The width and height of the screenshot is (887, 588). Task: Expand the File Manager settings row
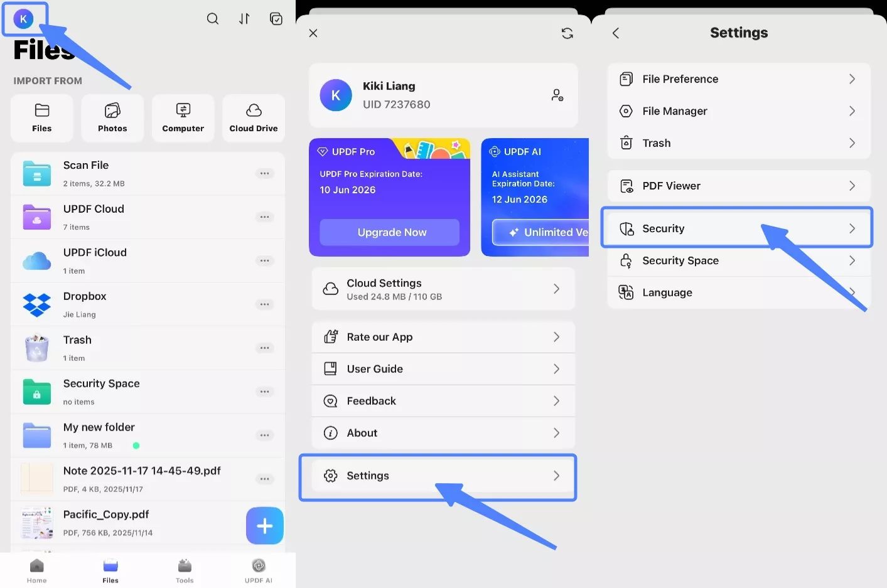coord(852,110)
